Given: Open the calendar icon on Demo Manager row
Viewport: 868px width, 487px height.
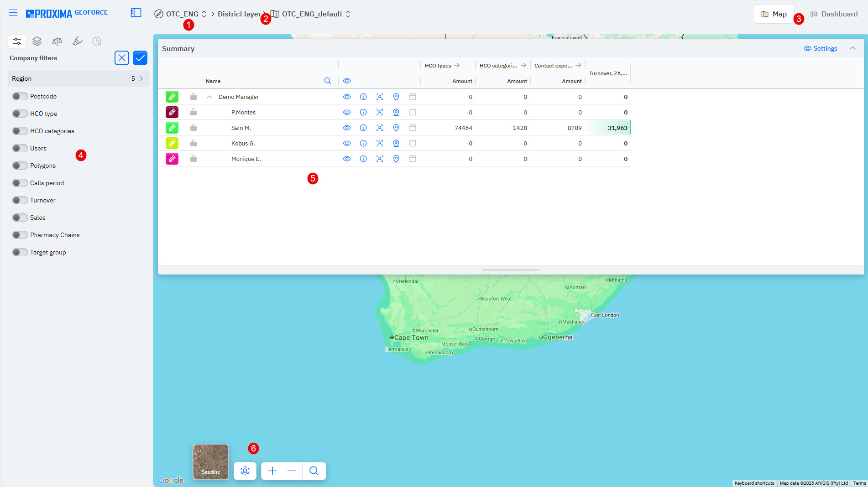Looking at the screenshot, I should pyautogui.click(x=412, y=97).
